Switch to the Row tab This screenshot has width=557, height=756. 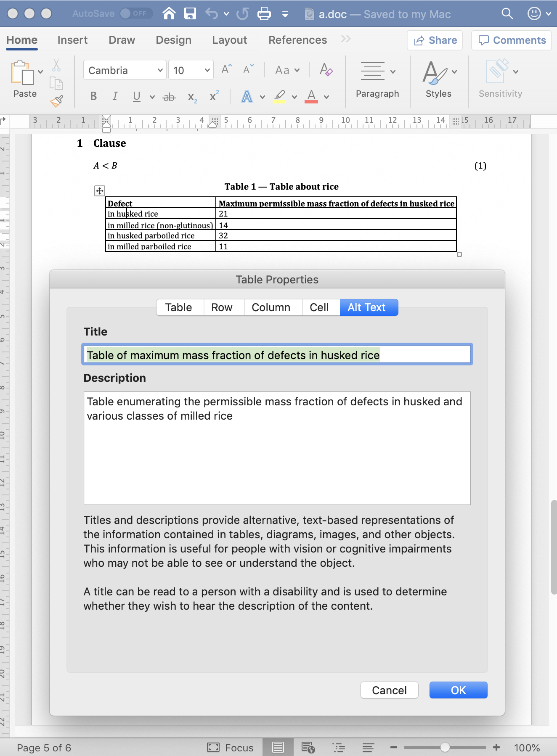click(x=222, y=307)
